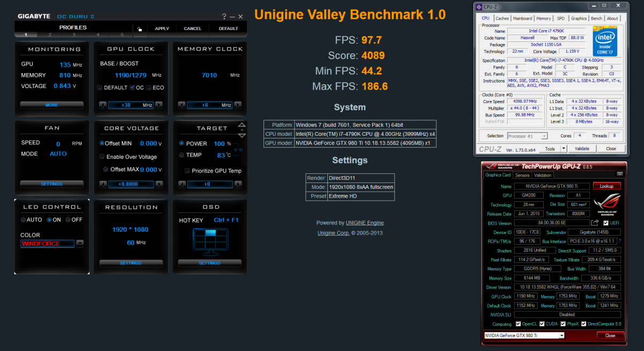This screenshot has height=351, width=644.
Task: Check Prioritize GPU Temp option
Action: (187, 171)
